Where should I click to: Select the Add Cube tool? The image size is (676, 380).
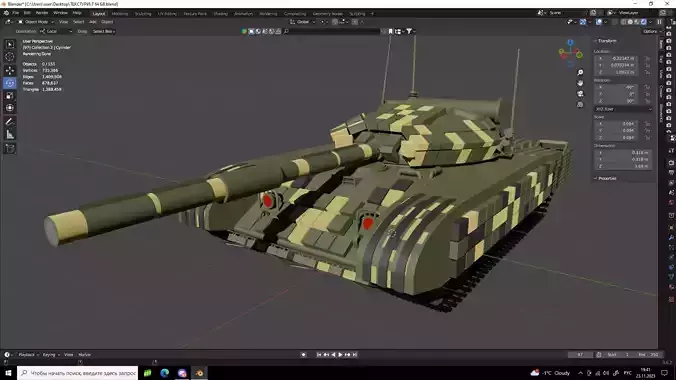tap(10, 149)
